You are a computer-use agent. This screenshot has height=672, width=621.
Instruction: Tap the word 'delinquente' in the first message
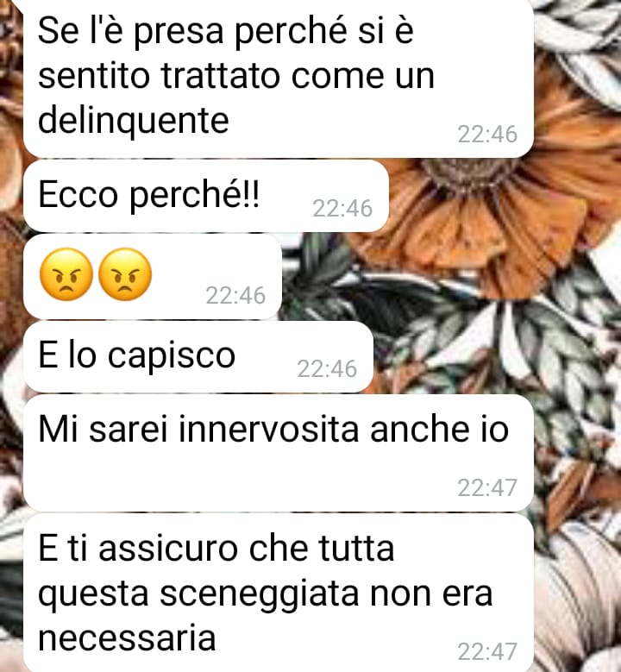tap(134, 121)
